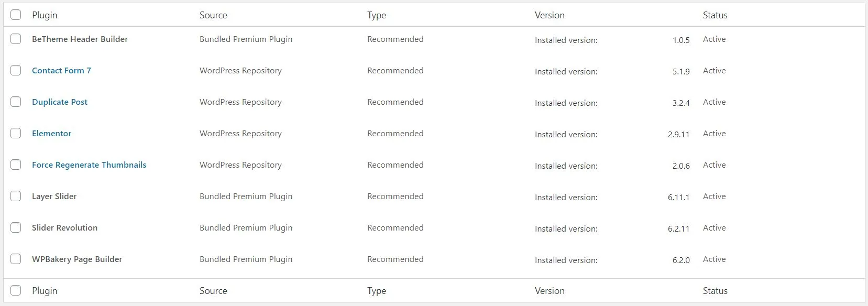The image size is (868, 306).
Task: Select all plugins via the top header checkbox
Action: pyautogui.click(x=16, y=15)
